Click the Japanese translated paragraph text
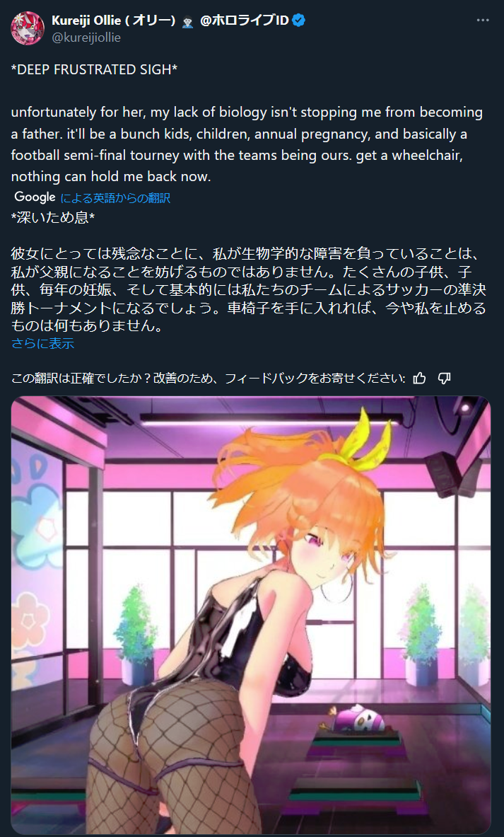 249,289
